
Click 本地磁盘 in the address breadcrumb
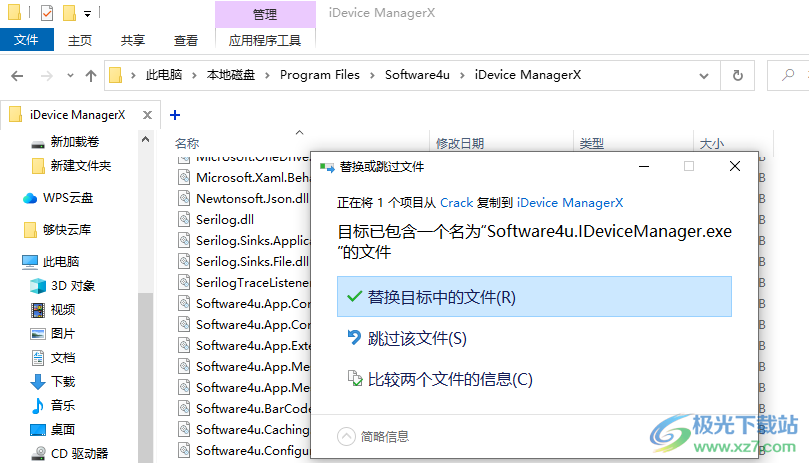click(231, 75)
